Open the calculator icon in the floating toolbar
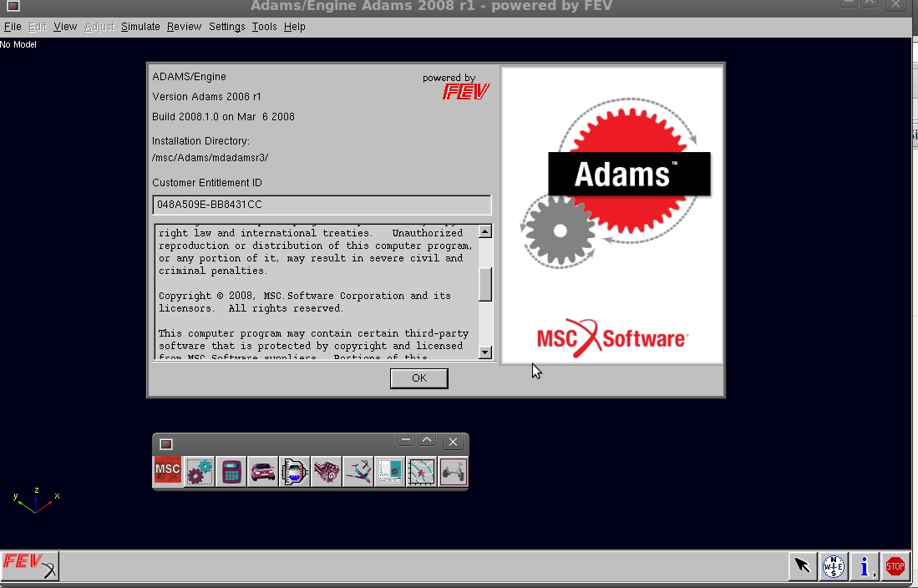Screen dimensions: 918x588 tap(231, 471)
